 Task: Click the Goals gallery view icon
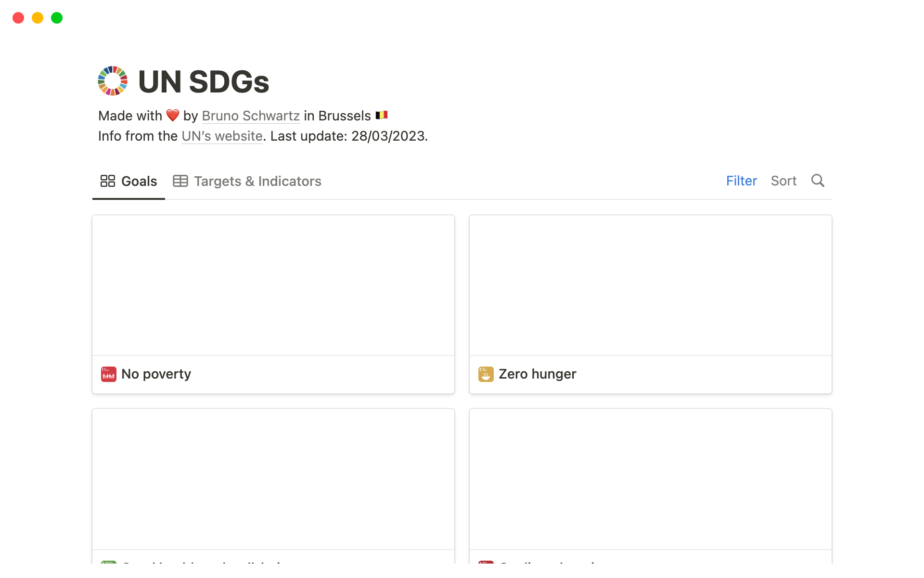(107, 181)
